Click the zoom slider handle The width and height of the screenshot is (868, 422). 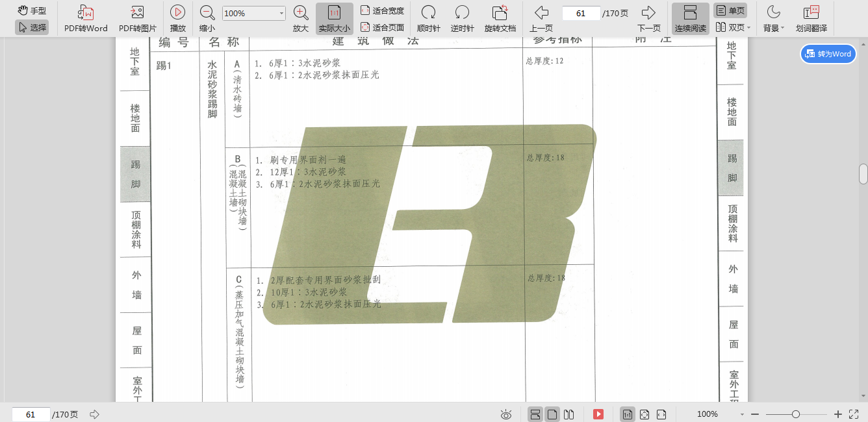point(795,414)
